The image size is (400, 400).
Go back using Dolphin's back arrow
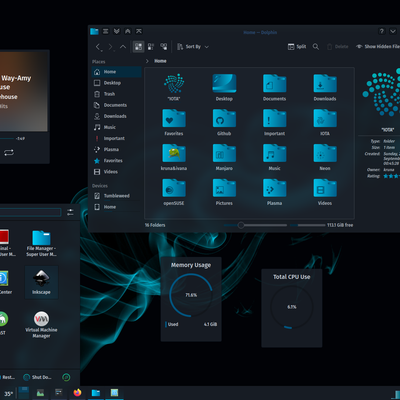tap(98, 47)
